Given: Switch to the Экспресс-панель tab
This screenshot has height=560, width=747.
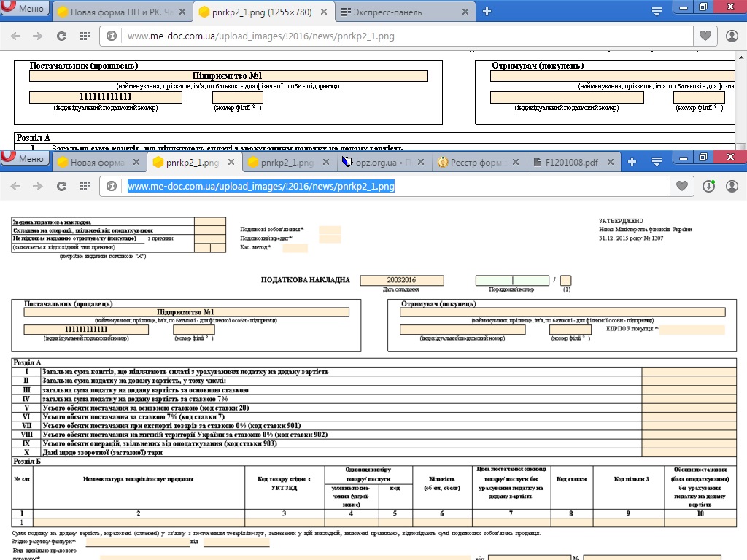Looking at the screenshot, I should click(400, 12).
